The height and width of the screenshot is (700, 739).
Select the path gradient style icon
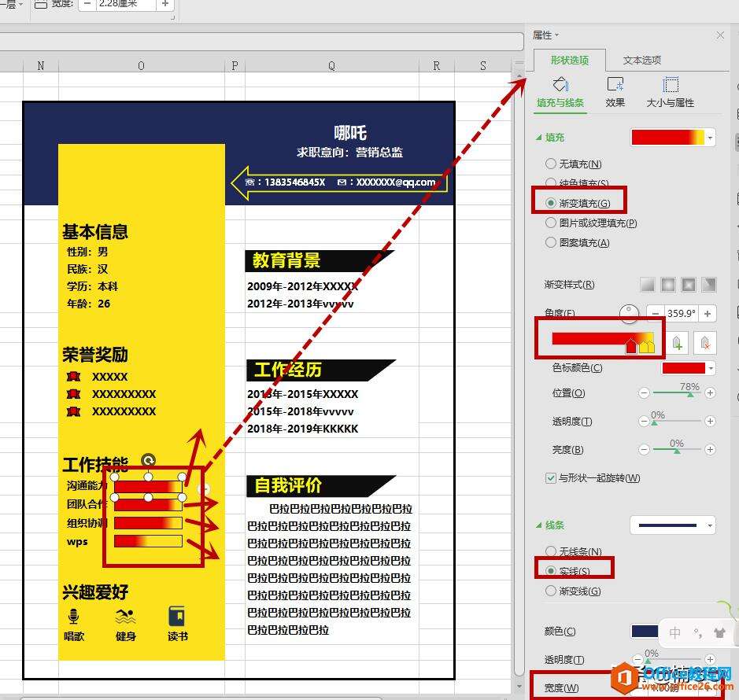click(x=709, y=285)
